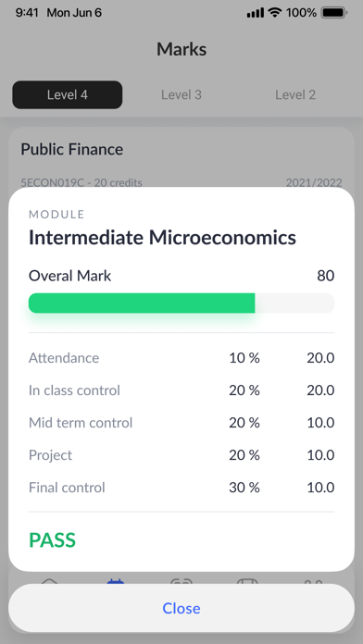Image resolution: width=363 pixels, height=644 pixels.
Task: Click the Overall Mark score of 80
Action: pyautogui.click(x=326, y=276)
